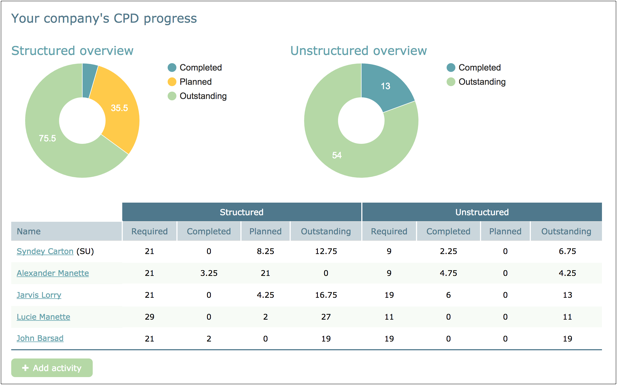The image size is (617, 385).
Task: Click the Unstructured Planned column header
Action: pyautogui.click(x=505, y=231)
